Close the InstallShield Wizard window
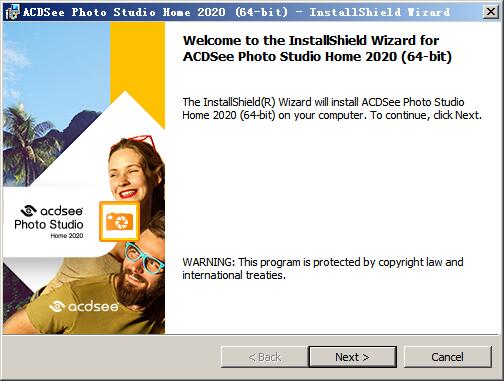The width and height of the screenshot is (504, 381). click(491, 12)
